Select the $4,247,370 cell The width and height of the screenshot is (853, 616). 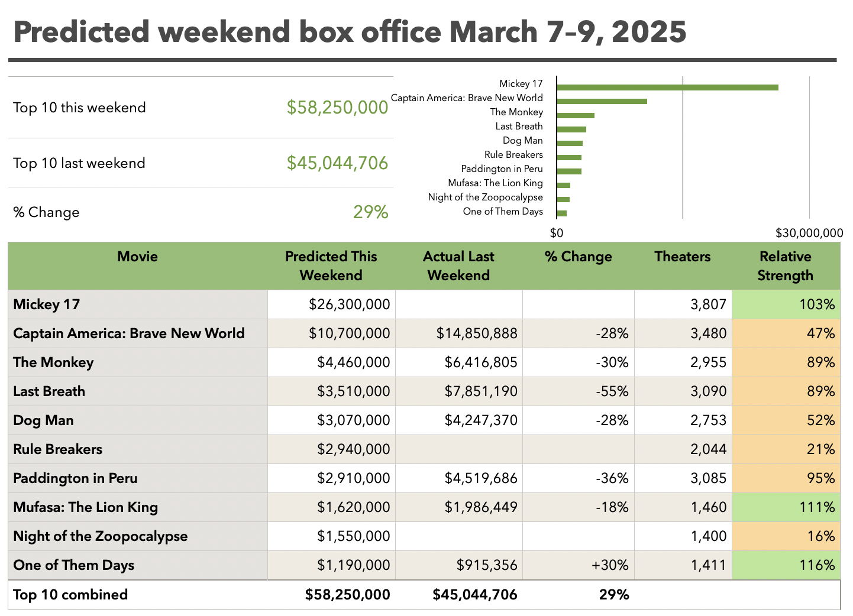(x=459, y=420)
